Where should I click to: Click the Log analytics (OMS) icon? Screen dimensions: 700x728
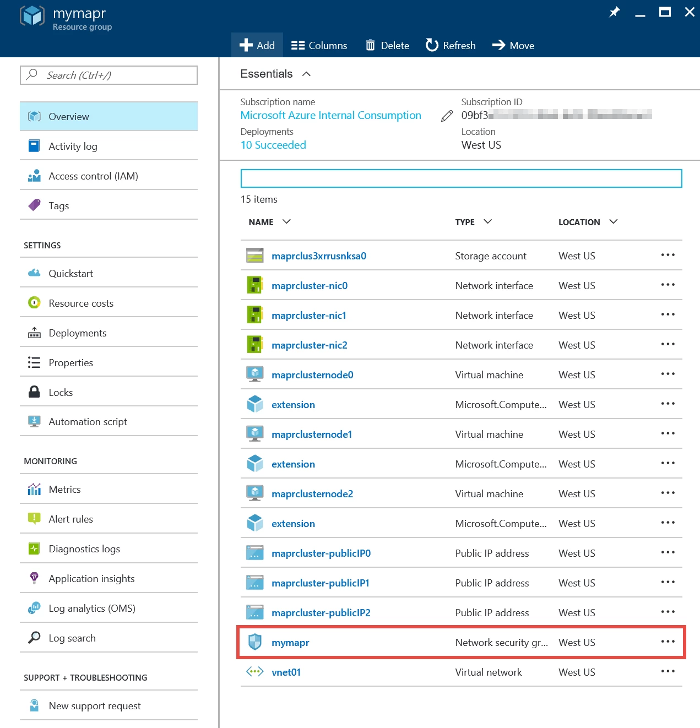click(x=34, y=608)
